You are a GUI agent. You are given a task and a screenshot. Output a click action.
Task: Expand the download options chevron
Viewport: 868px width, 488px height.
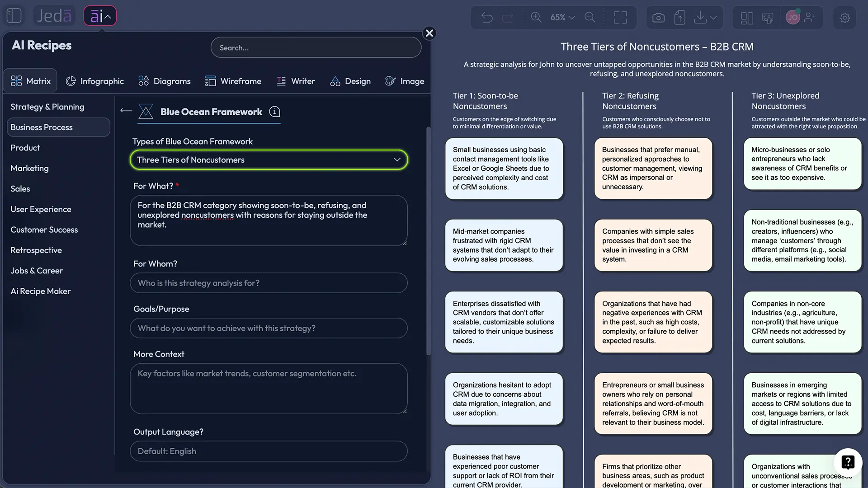coord(713,18)
